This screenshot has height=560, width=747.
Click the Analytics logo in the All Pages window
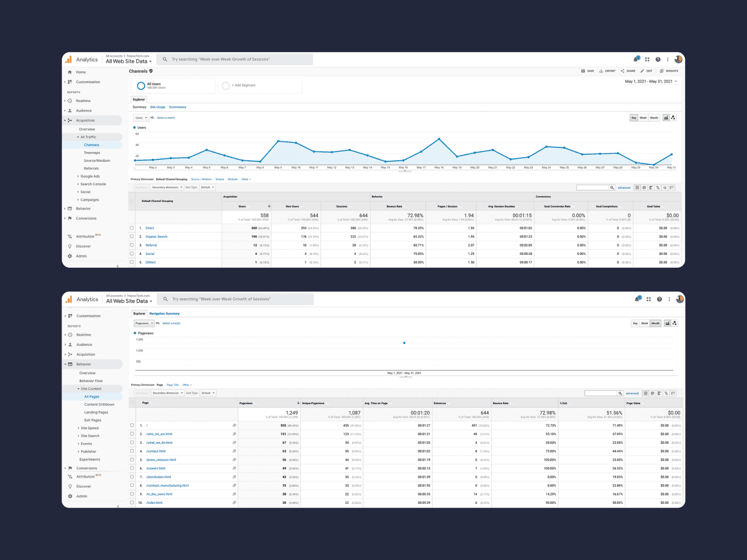[x=69, y=299]
